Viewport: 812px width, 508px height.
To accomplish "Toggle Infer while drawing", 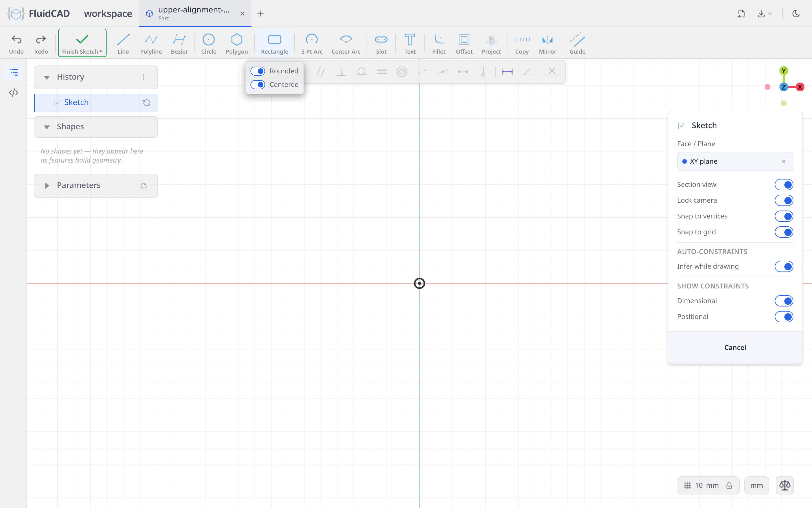I will click(784, 266).
